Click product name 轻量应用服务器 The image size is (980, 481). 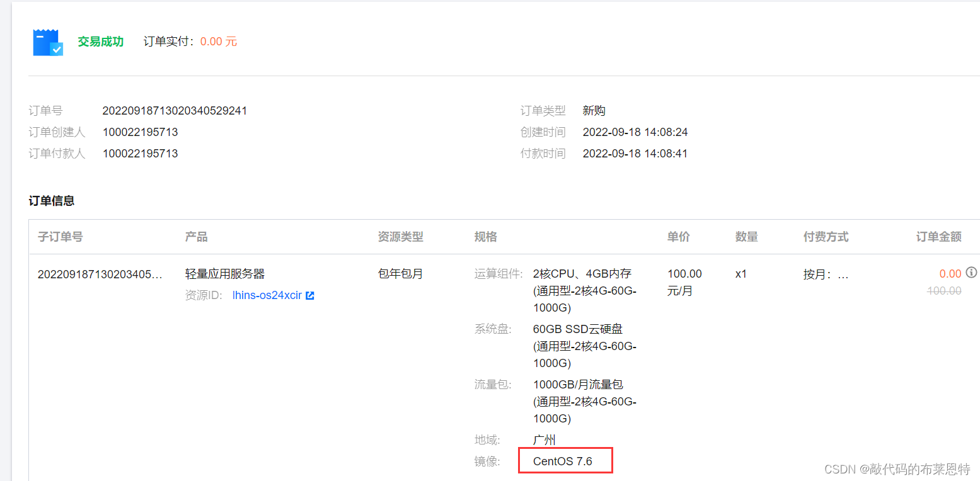click(x=225, y=274)
